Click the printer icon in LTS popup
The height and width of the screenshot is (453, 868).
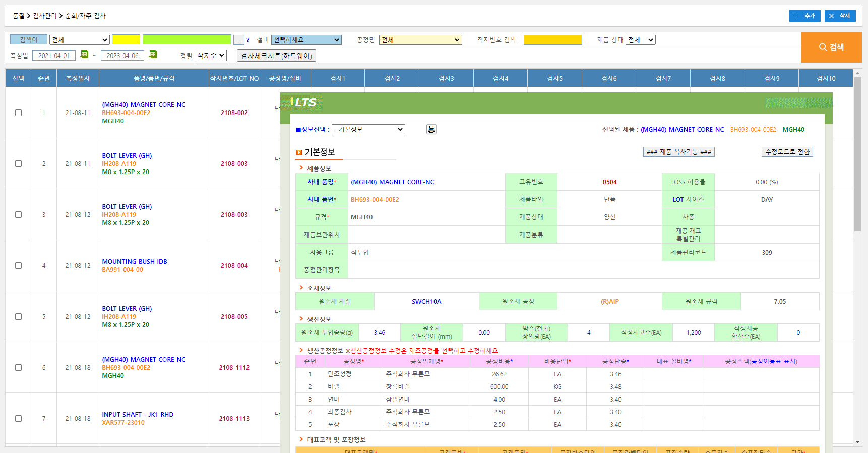pyautogui.click(x=431, y=129)
